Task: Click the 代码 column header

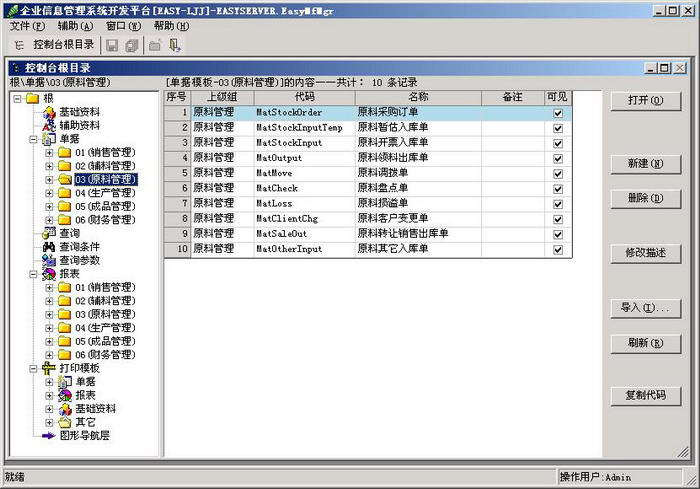Action: point(304,97)
